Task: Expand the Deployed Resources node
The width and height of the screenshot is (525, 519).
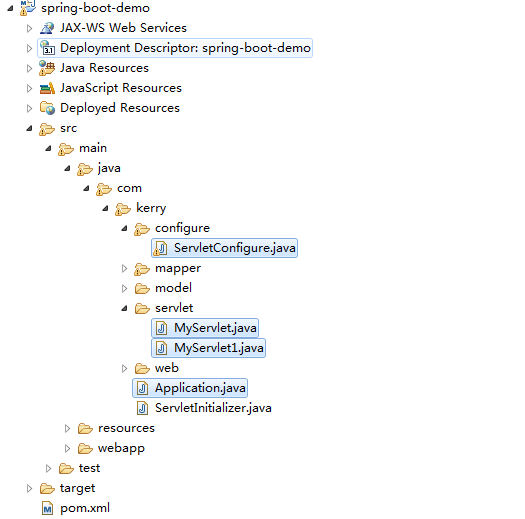Action: (29, 108)
